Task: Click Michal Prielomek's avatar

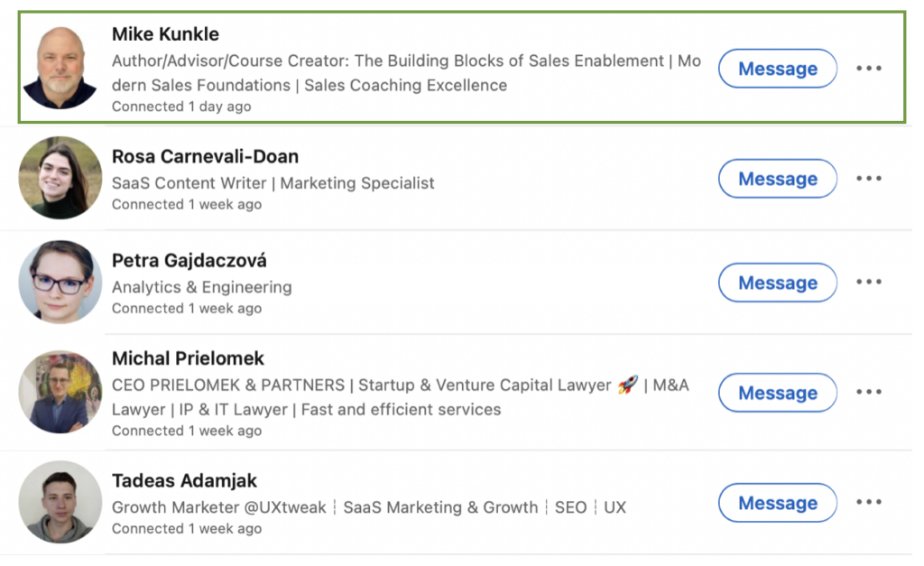Action: pos(60,393)
